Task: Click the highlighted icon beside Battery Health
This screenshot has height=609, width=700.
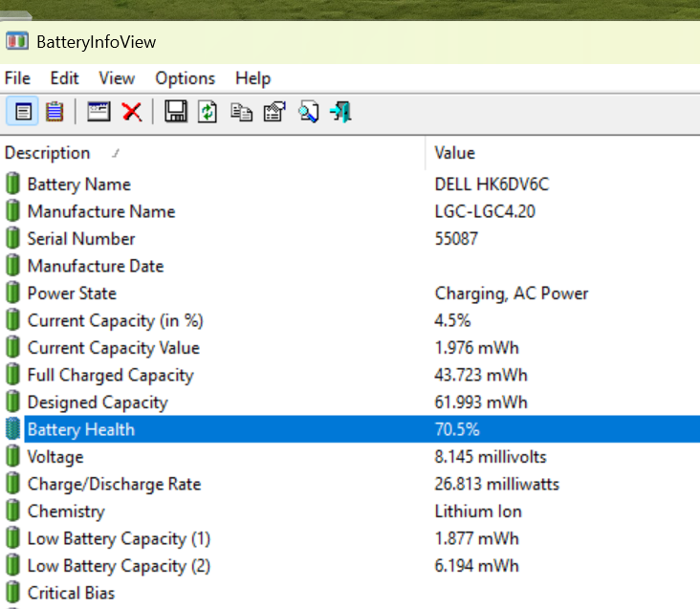Action: (x=13, y=428)
